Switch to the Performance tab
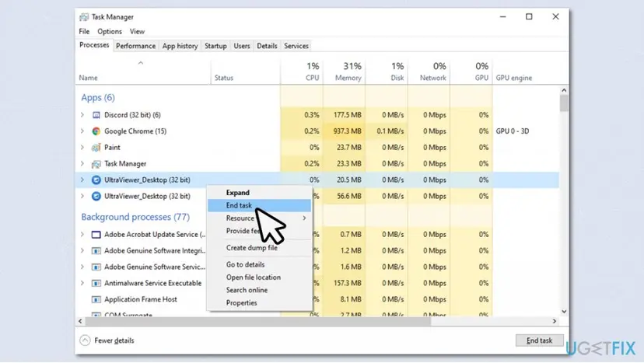Viewport: 644px width, 363px height. (x=135, y=46)
